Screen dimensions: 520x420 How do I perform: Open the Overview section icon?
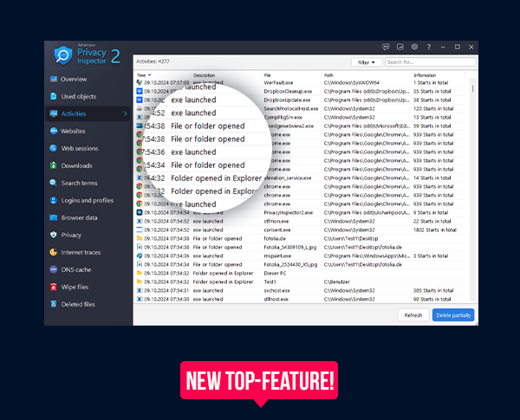coord(54,79)
